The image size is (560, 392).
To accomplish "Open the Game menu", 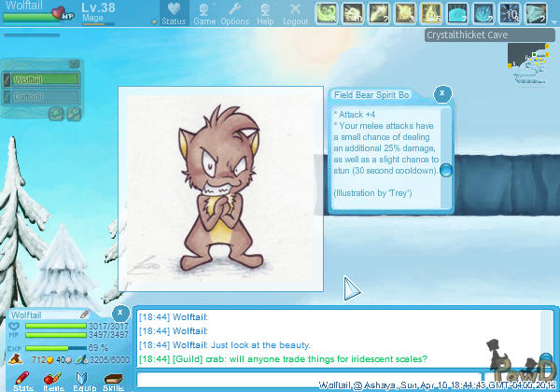I will pos(203,13).
